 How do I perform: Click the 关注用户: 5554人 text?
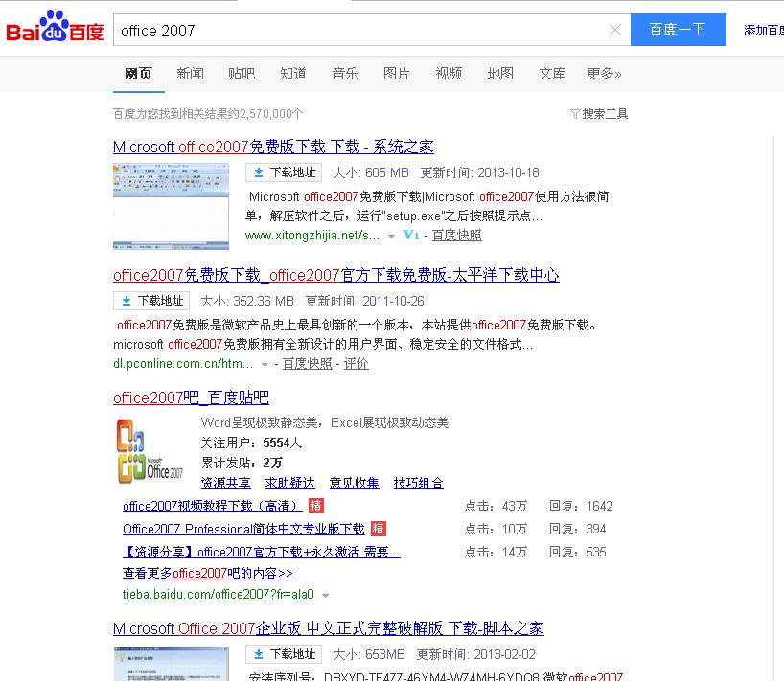pos(251,443)
